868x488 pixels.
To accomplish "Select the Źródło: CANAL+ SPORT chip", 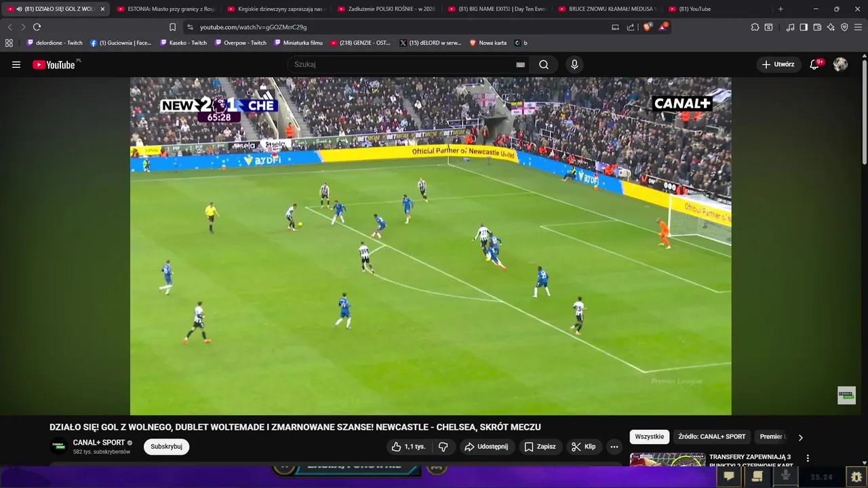I will click(x=711, y=436).
